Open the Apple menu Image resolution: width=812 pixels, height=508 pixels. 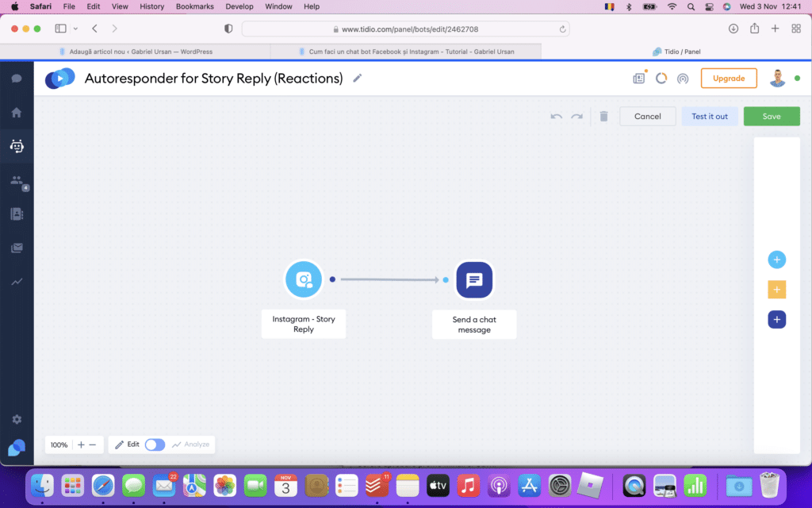pos(14,6)
